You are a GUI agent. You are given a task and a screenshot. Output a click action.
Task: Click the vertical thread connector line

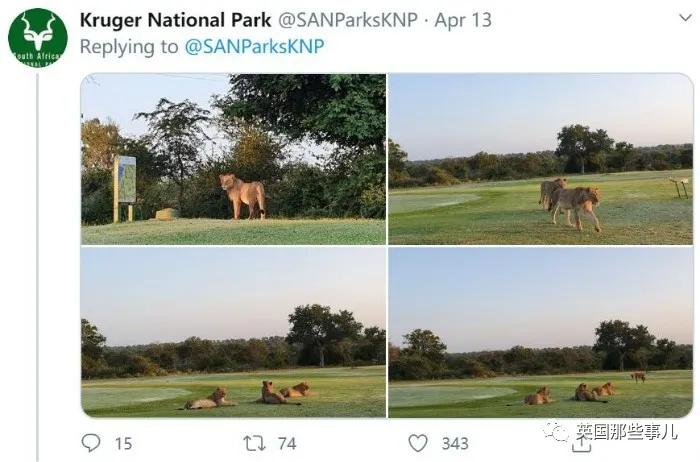(38, 267)
